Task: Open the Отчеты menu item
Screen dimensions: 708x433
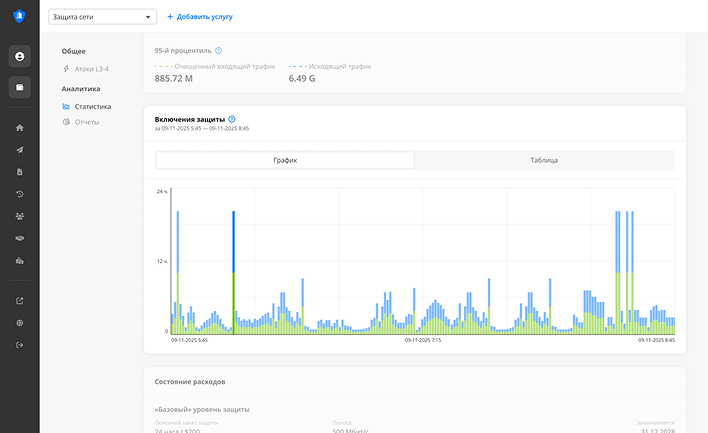Action: [x=86, y=122]
